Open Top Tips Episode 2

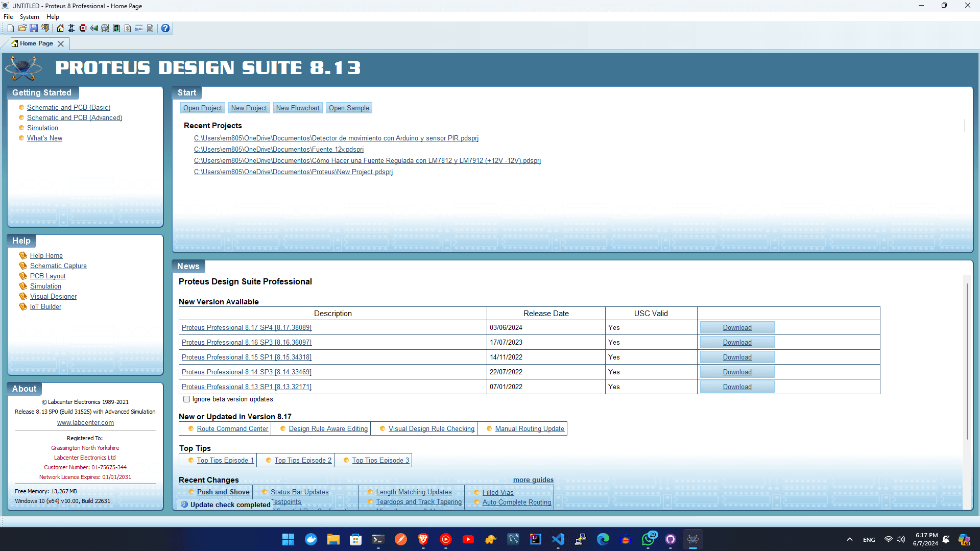302,460
